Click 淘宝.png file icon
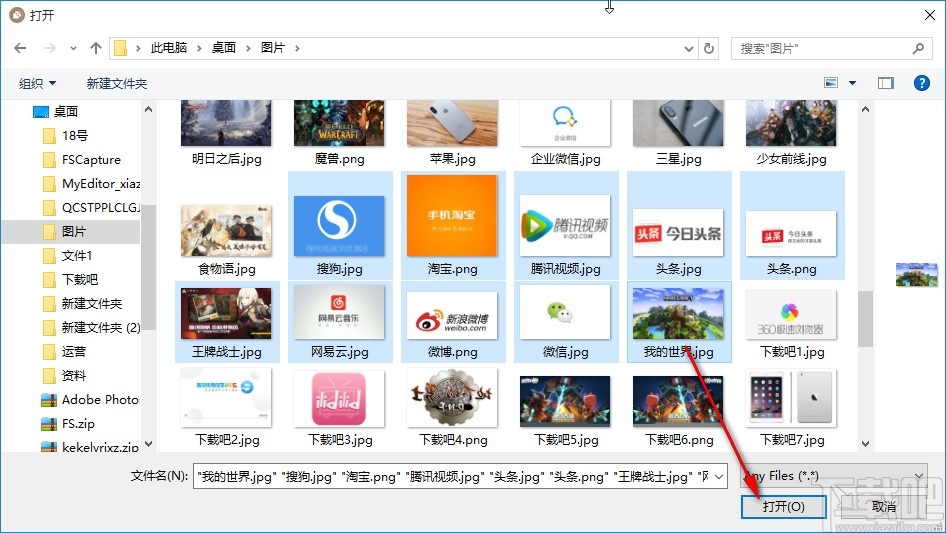This screenshot has height=533, width=946. tap(452, 215)
